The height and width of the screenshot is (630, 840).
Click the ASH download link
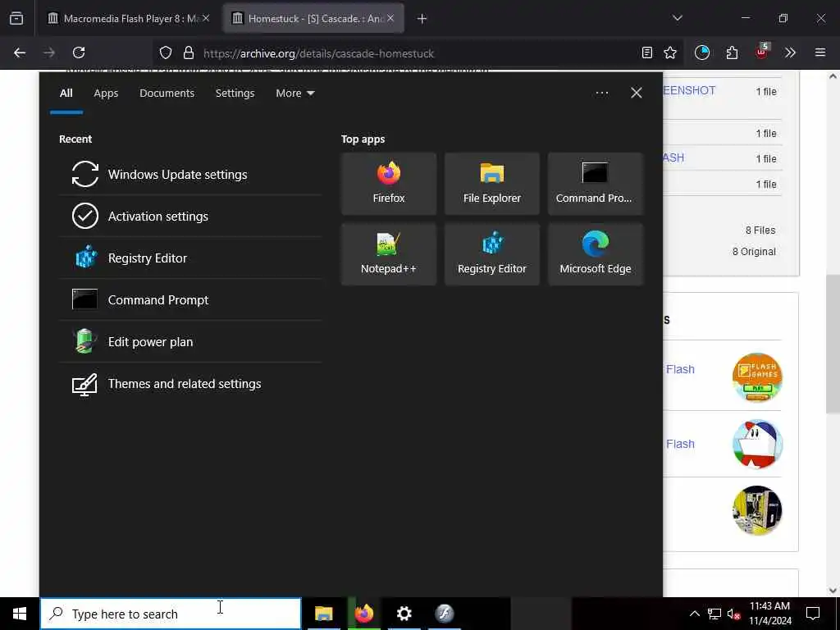tap(673, 157)
